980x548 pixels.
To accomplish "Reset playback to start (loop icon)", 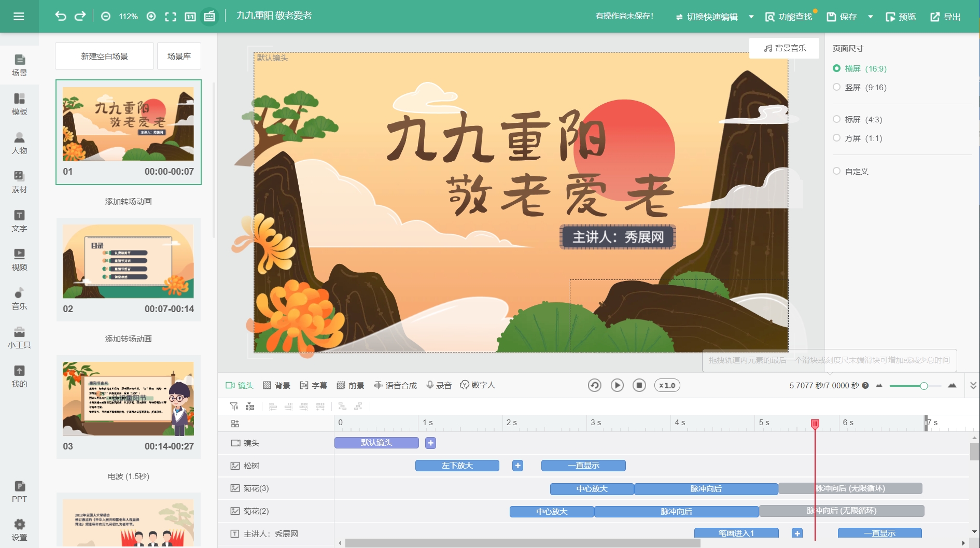I will tap(595, 385).
